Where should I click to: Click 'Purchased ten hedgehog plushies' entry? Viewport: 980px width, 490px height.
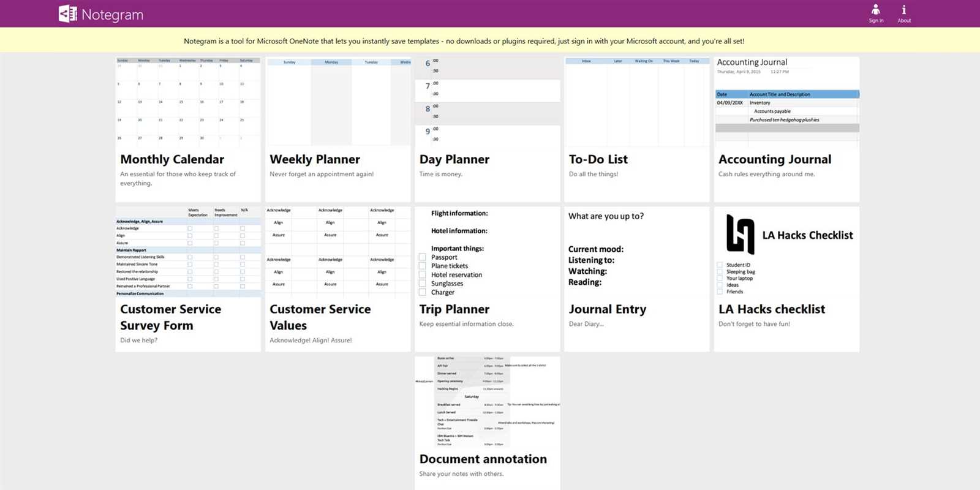click(784, 120)
